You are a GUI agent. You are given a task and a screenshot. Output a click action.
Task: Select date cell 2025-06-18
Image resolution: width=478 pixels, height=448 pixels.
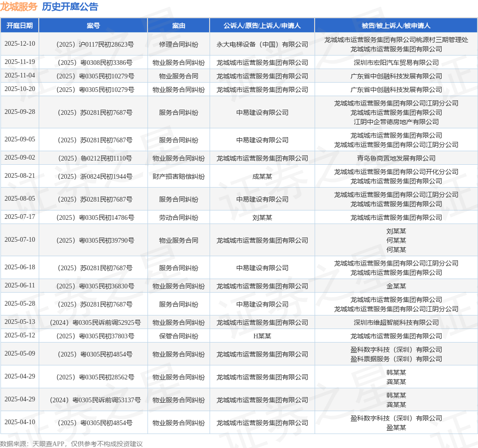tap(20, 267)
